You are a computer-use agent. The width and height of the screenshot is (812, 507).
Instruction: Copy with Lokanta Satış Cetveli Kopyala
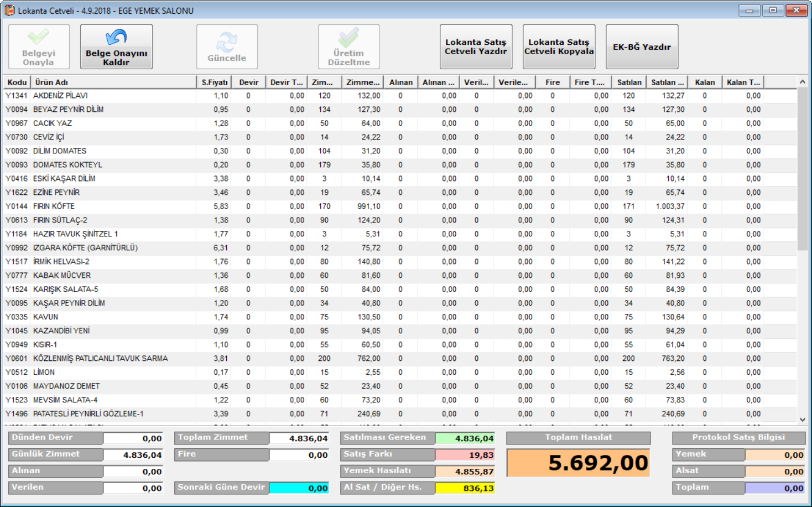(x=559, y=46)
